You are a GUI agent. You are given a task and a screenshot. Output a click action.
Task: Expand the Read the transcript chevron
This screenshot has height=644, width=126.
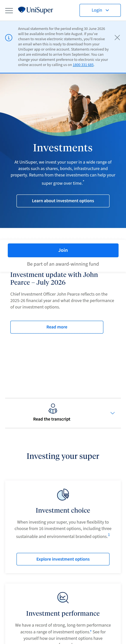(113, 413)
